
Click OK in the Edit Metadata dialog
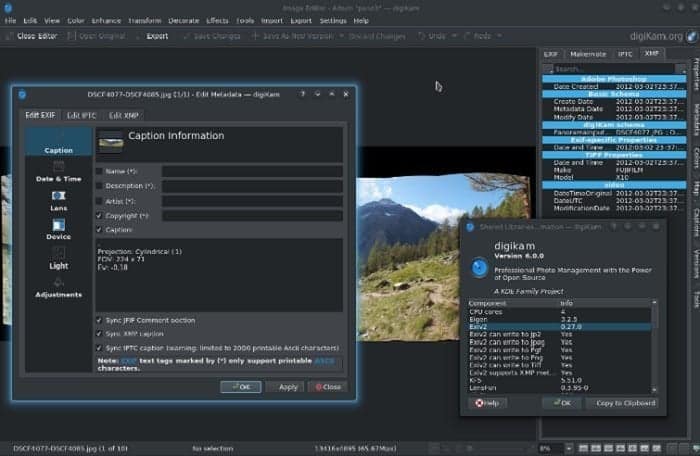(x=241, y=387)
